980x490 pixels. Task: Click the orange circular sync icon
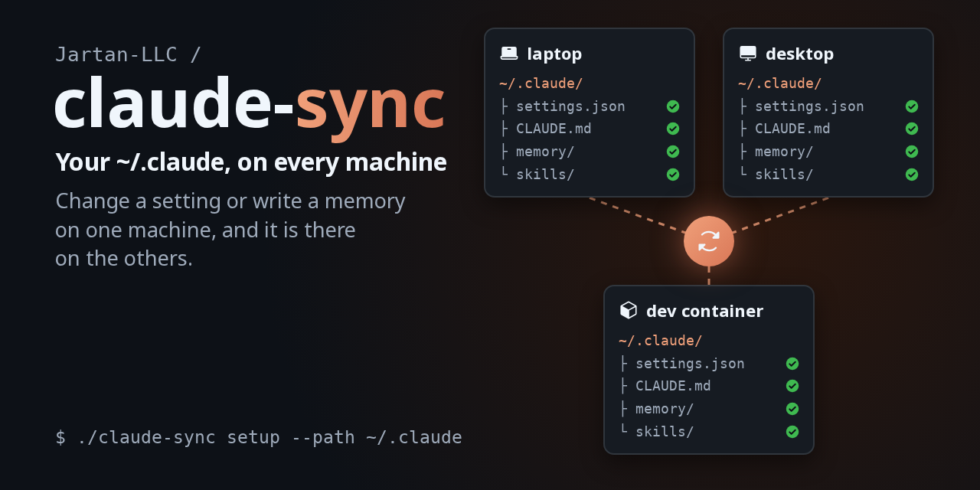(x=709, y=241)
